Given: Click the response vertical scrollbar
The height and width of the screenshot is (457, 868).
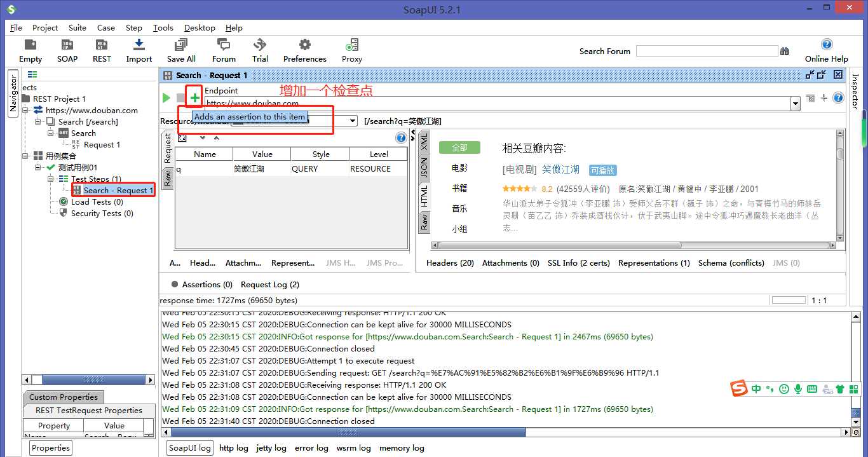Looking at the screenshot, I should coord(840,184).
